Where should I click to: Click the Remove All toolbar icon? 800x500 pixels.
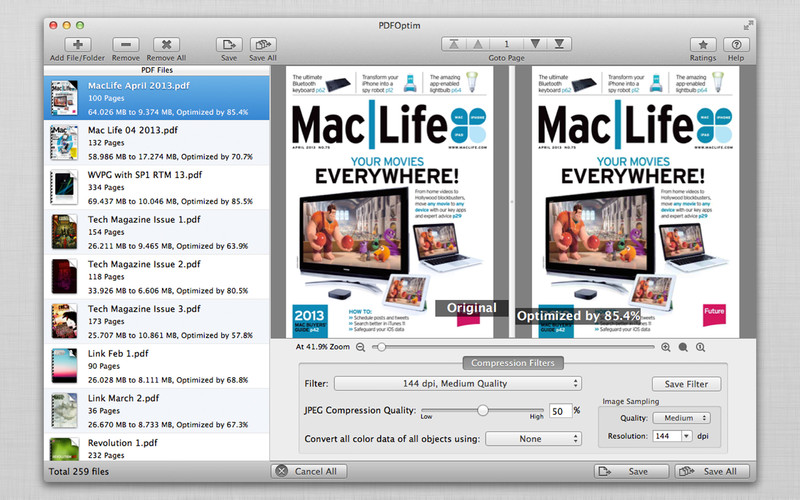point(166,44)
